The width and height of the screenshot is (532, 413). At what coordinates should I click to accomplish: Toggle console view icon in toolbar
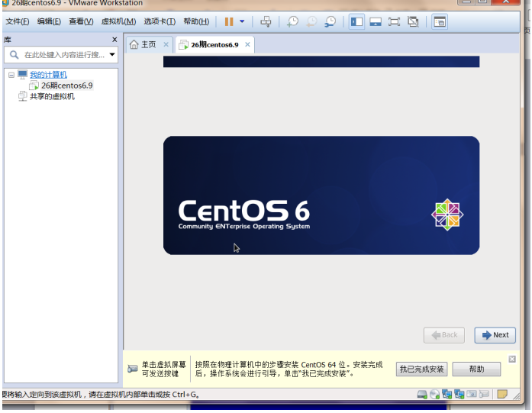coord(440,21)
